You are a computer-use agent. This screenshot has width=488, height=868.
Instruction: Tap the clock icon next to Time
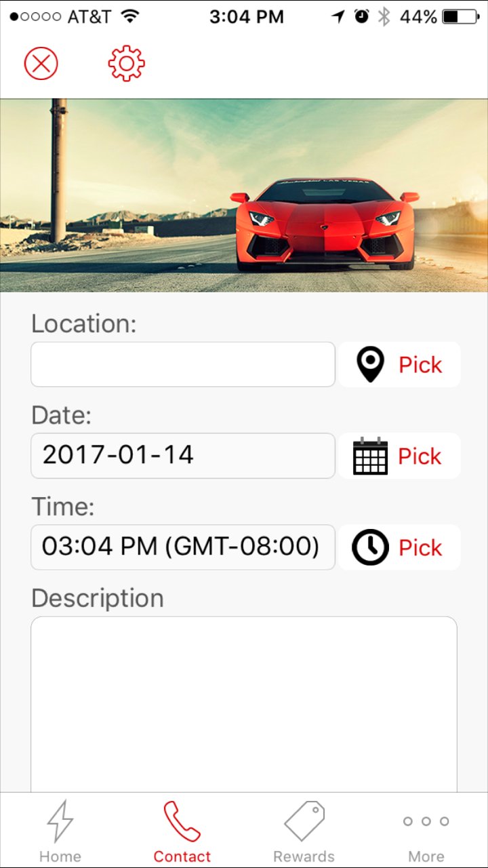tap(370, 547)
